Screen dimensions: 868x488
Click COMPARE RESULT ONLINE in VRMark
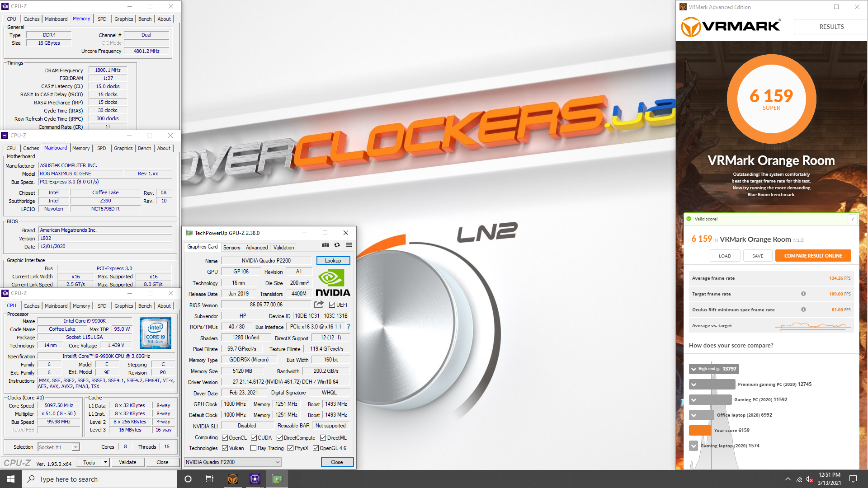pos(813,256)
